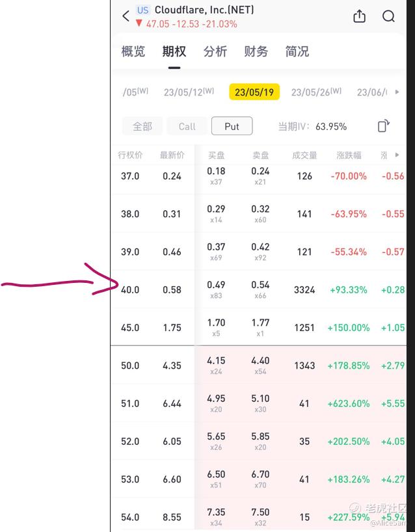Image resolution: width=415 pixels, height=532 pixels.
Task: Tap the +93.33% change value
Action: tap(349, 290)
